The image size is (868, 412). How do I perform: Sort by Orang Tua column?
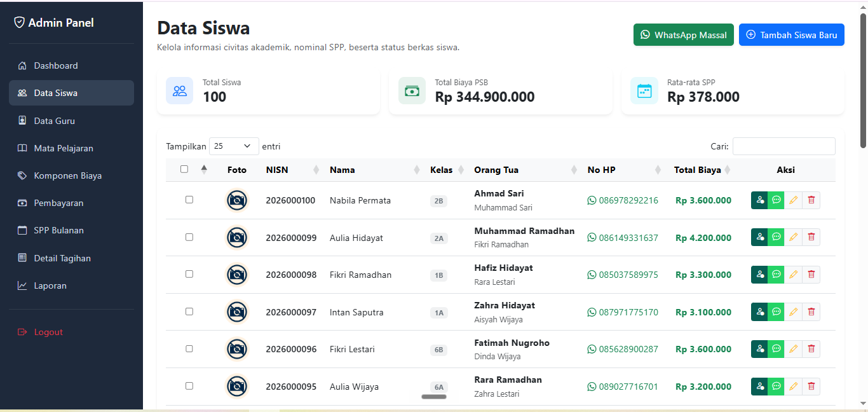[x=524, y=170]
